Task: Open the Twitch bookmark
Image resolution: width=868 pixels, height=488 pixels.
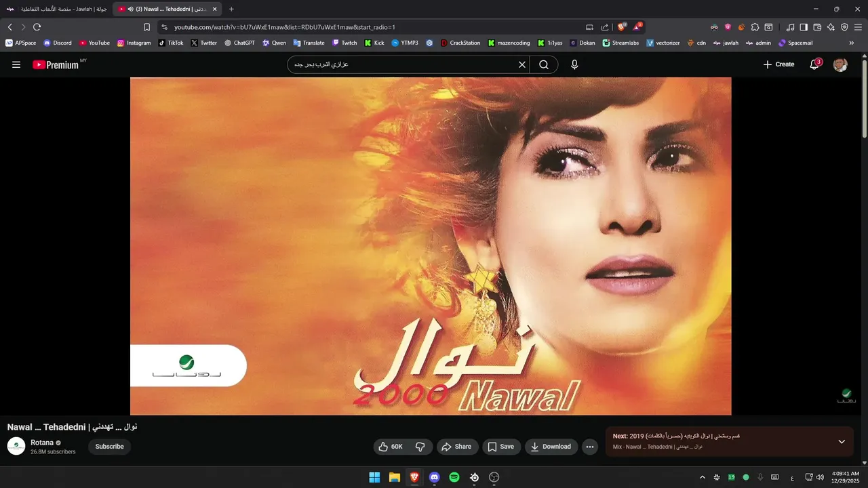Action: tap(344, 43)
